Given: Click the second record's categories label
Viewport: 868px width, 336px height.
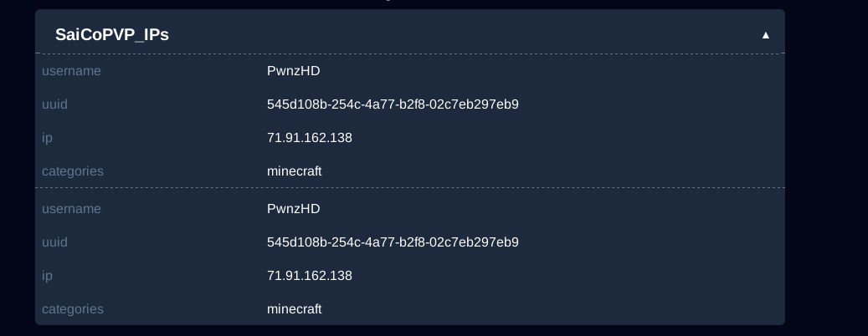Looking at the screenshot, I should [x=73, y=309].
